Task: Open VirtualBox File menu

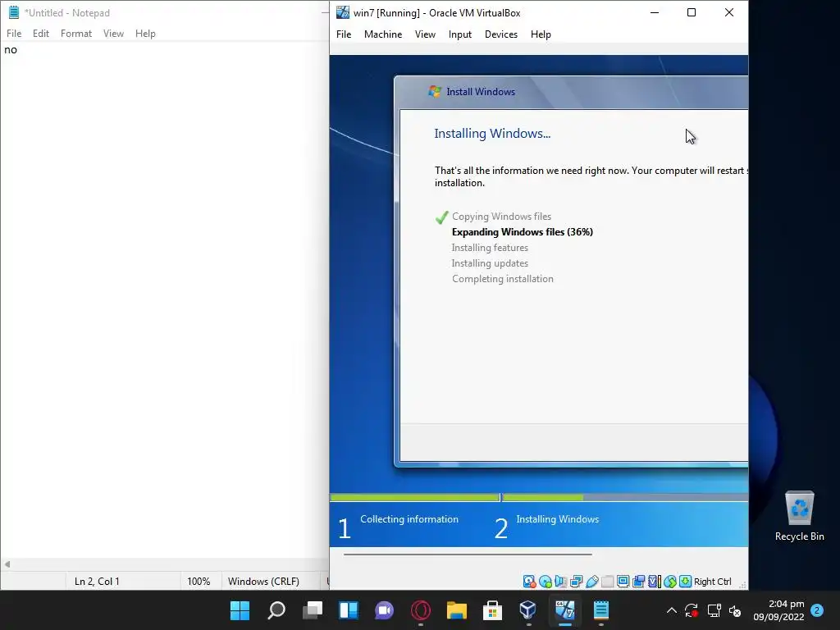Action: (344, 34)
